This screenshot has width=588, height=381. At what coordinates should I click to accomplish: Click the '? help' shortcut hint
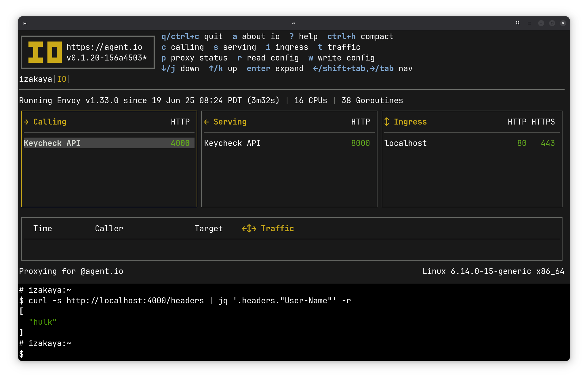tap(304, 36)
